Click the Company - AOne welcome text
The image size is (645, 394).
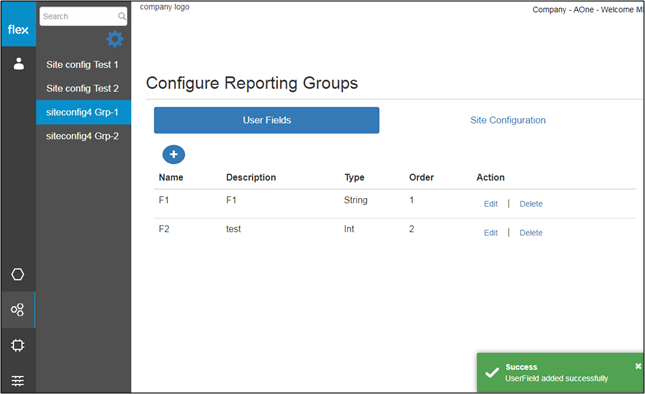(587, 9)
